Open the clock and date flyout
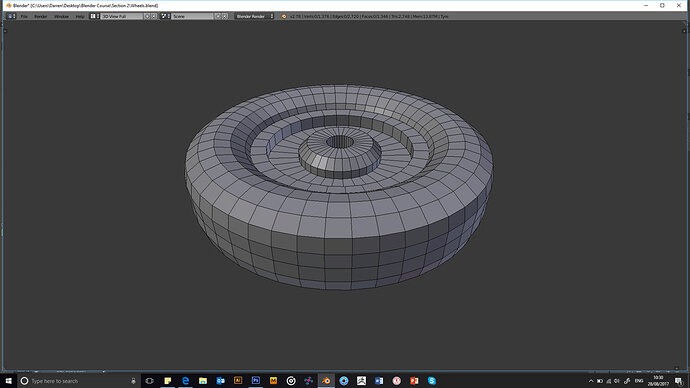This screenshot has height=388, width=690. pyautogui.click(x=658, y=381)
